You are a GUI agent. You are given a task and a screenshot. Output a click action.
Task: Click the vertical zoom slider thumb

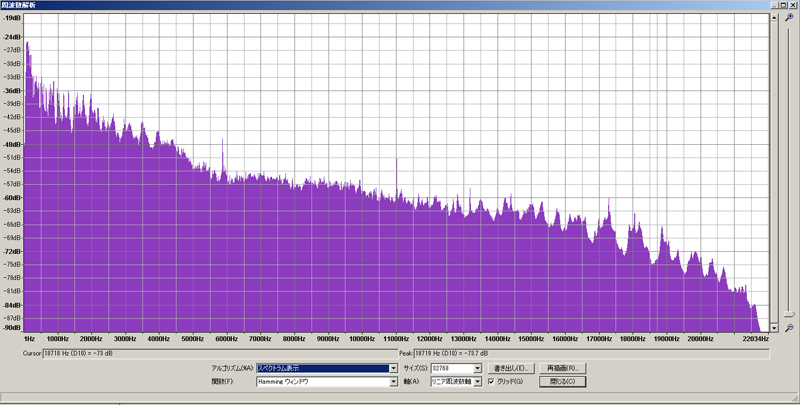click(789, 314)
